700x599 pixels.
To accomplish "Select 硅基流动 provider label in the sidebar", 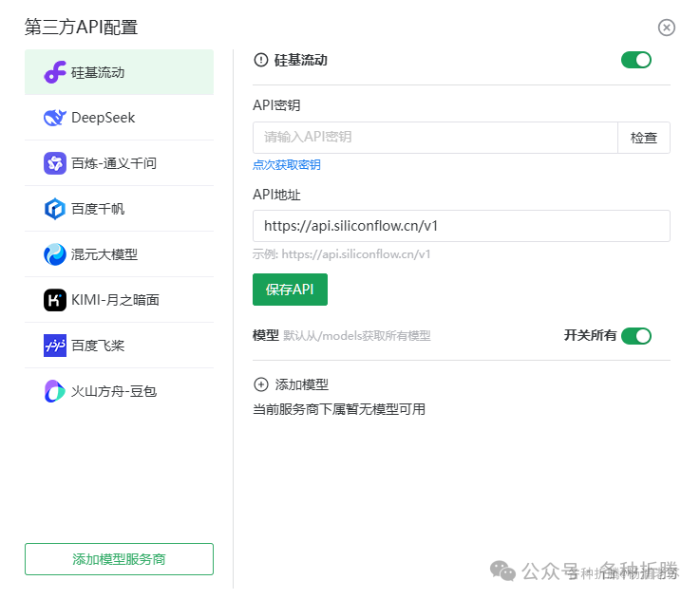I will pos(98,73).
